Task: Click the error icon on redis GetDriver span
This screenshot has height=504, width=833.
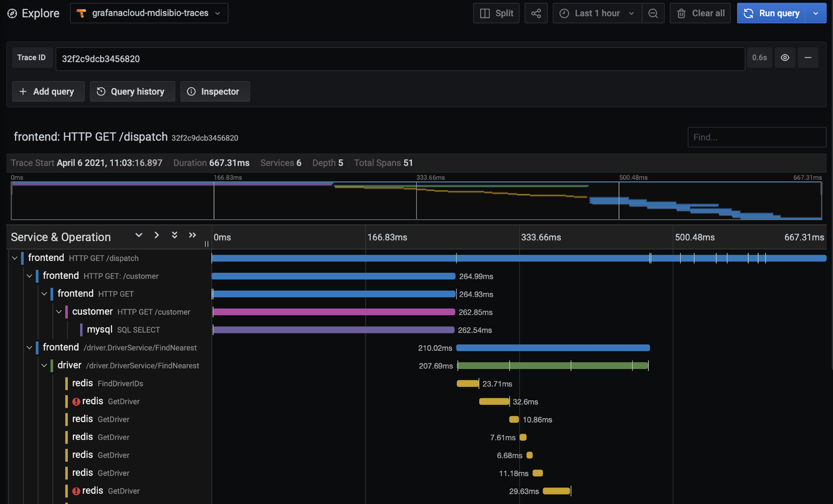Action: [x=76, y=401]
